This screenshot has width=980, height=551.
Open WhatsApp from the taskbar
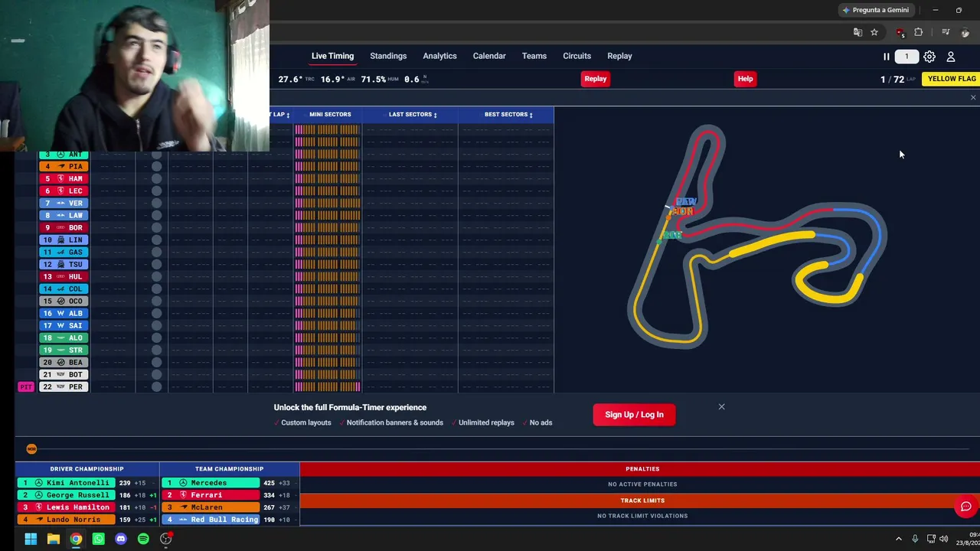tap(98, 539)
